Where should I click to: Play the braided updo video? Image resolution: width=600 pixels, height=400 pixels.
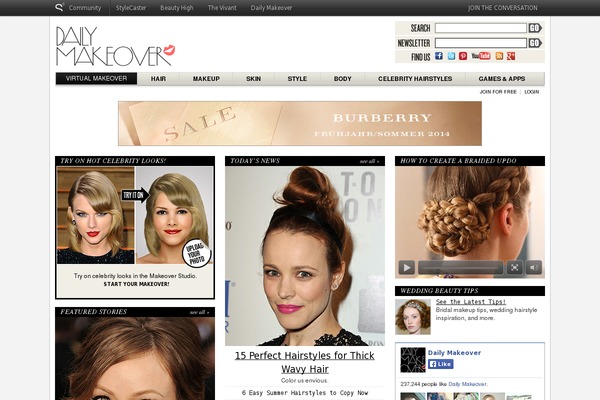[x=407, y=267]
